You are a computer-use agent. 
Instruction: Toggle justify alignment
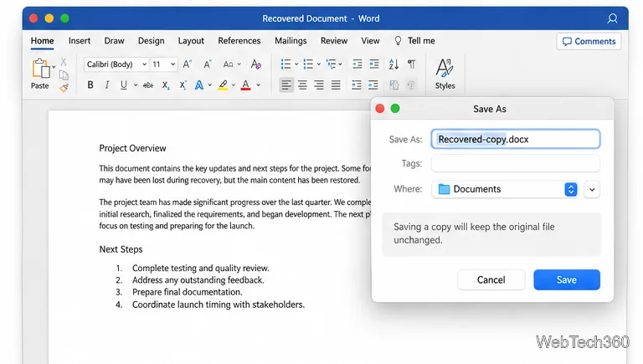point(336,85)
